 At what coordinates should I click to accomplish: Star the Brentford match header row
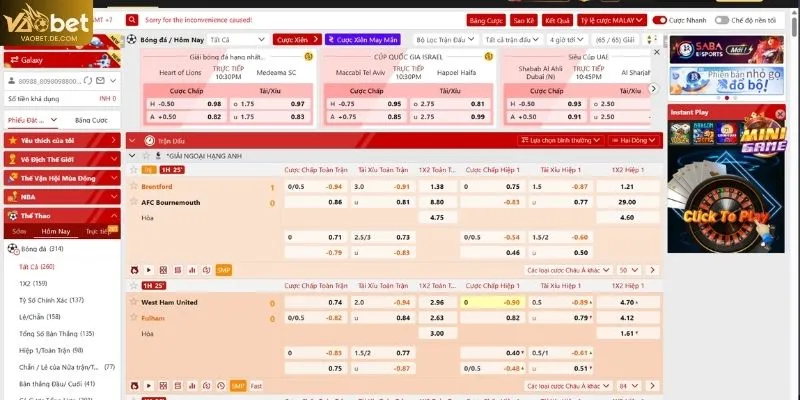tap(134, 170)
